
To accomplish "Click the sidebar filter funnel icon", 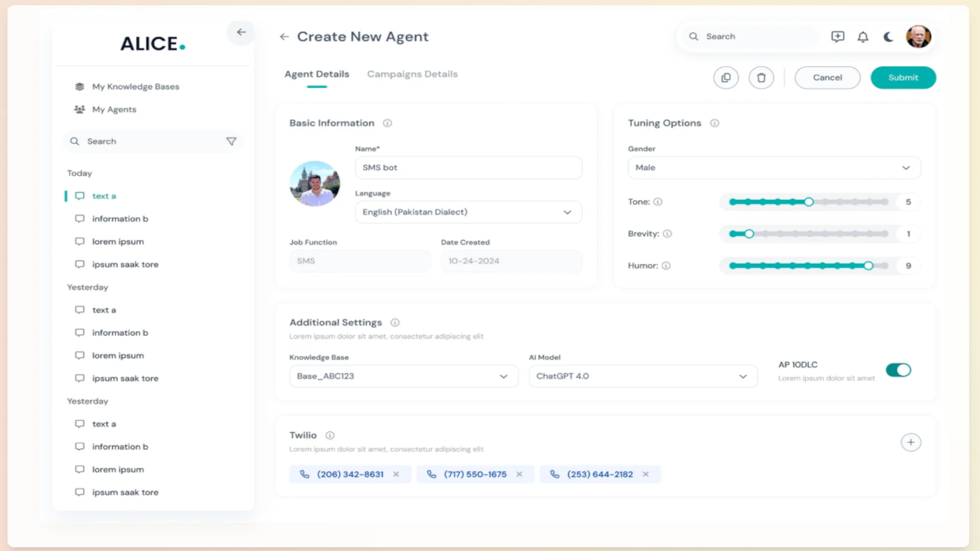I will (x=231, y=142).
